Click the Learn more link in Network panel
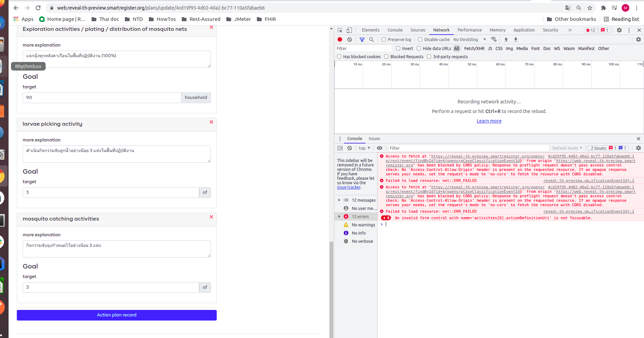 coord(489,121)
